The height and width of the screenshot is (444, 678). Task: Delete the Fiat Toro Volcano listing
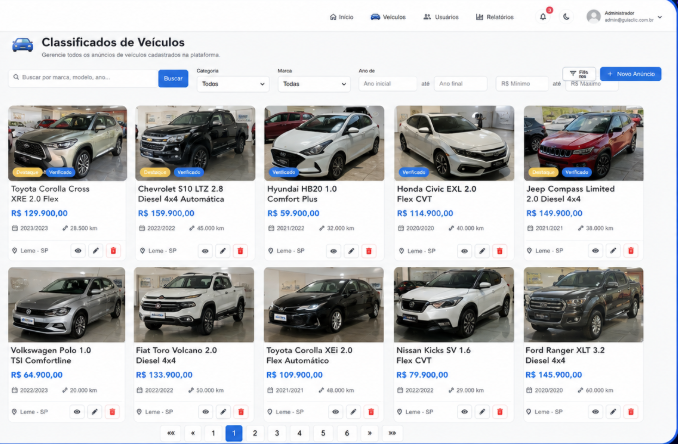click(241, 412)
